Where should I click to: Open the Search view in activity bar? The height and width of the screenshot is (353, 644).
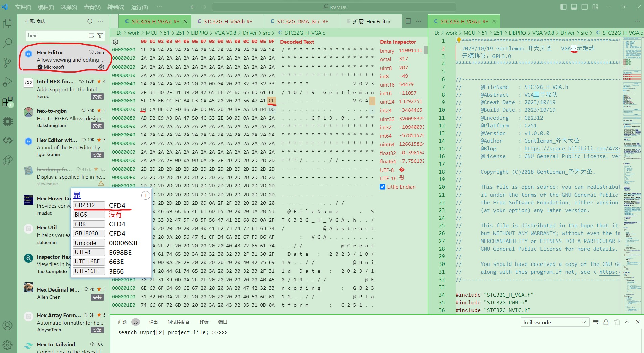(x=7, y=43)
